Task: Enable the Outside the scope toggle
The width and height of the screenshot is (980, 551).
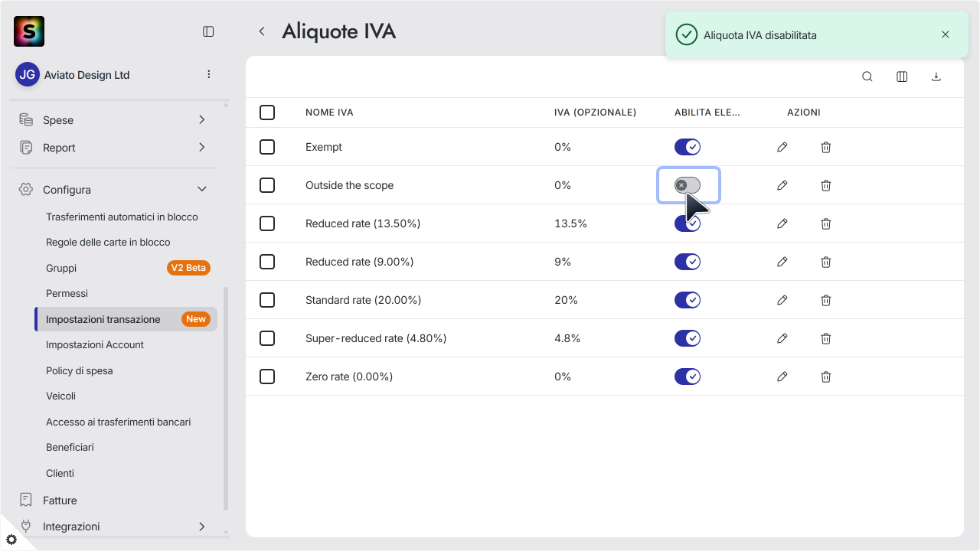Action: pos(688,185)
